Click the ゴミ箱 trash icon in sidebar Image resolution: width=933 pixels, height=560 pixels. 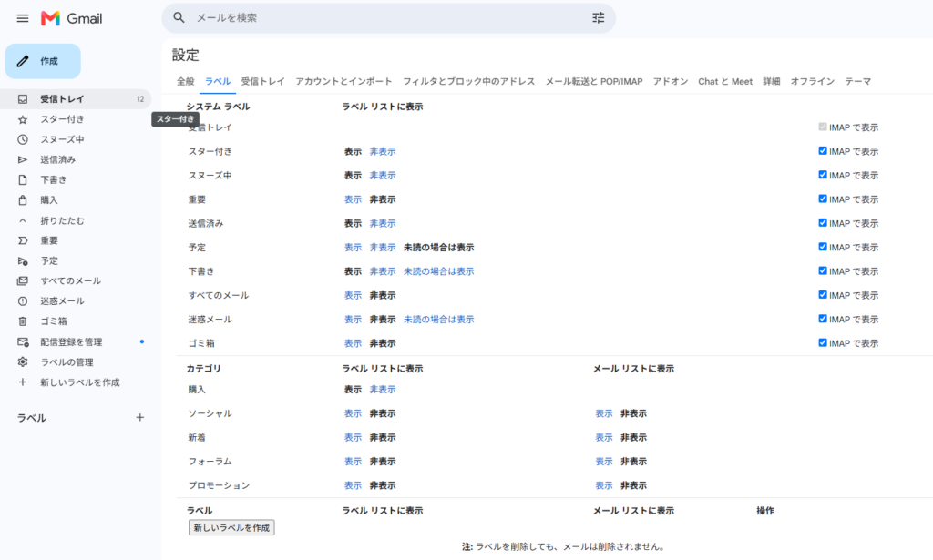tap(23, 321)
